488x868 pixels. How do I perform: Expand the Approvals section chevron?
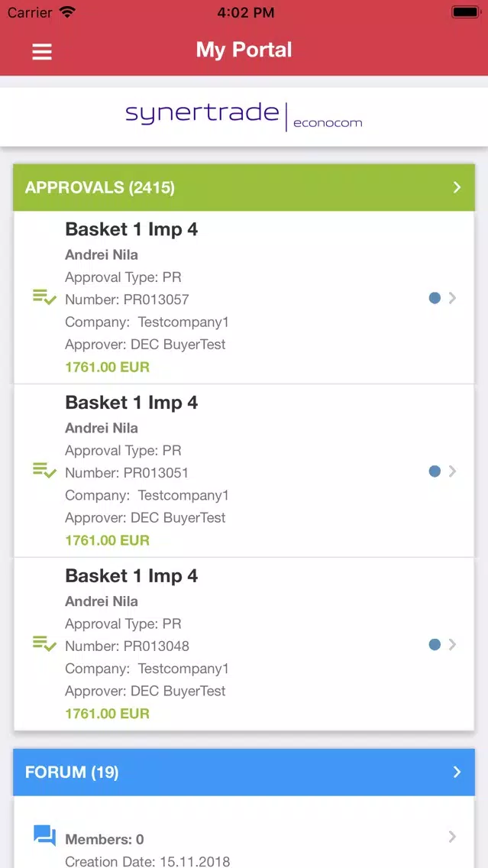pos(457,187)
